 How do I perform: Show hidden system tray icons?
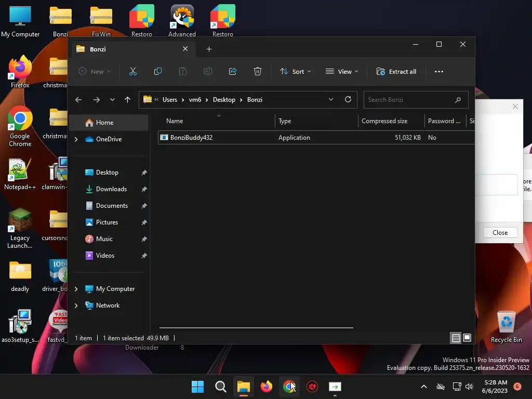[x=424, y=387]
